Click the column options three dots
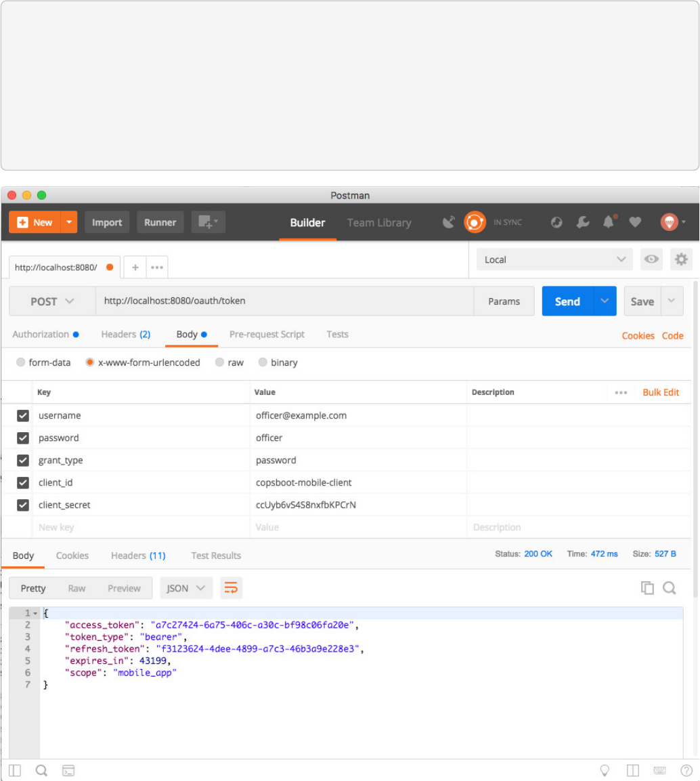Screen dimensions: 700x781 621,392
